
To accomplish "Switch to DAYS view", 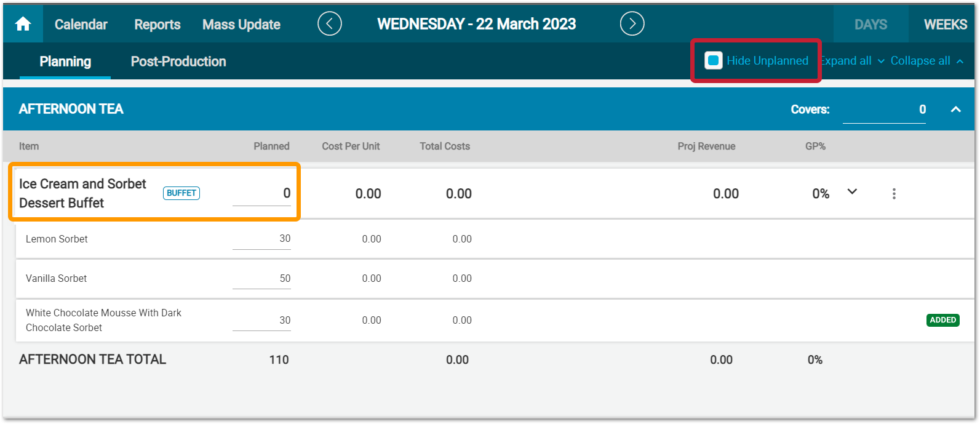I will point(870,25).
